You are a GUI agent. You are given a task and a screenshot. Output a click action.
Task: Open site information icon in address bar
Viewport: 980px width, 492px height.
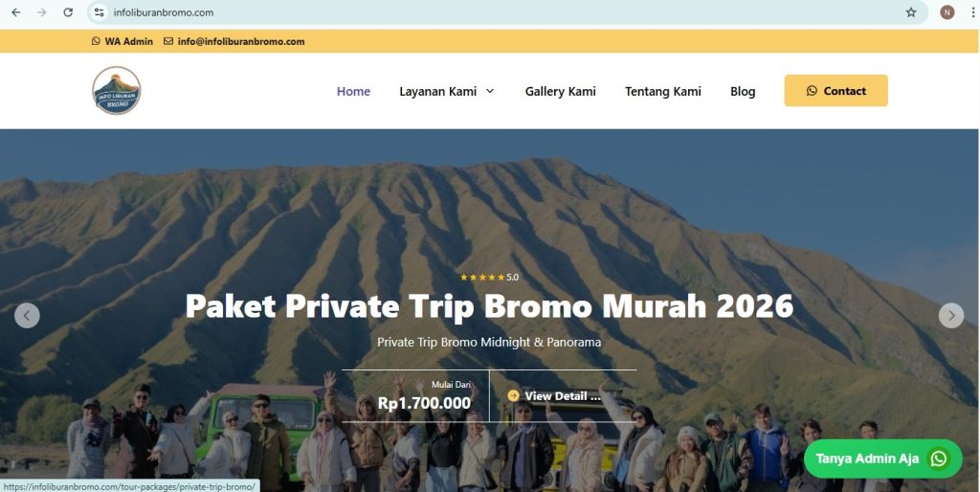(x=99, y=12)
